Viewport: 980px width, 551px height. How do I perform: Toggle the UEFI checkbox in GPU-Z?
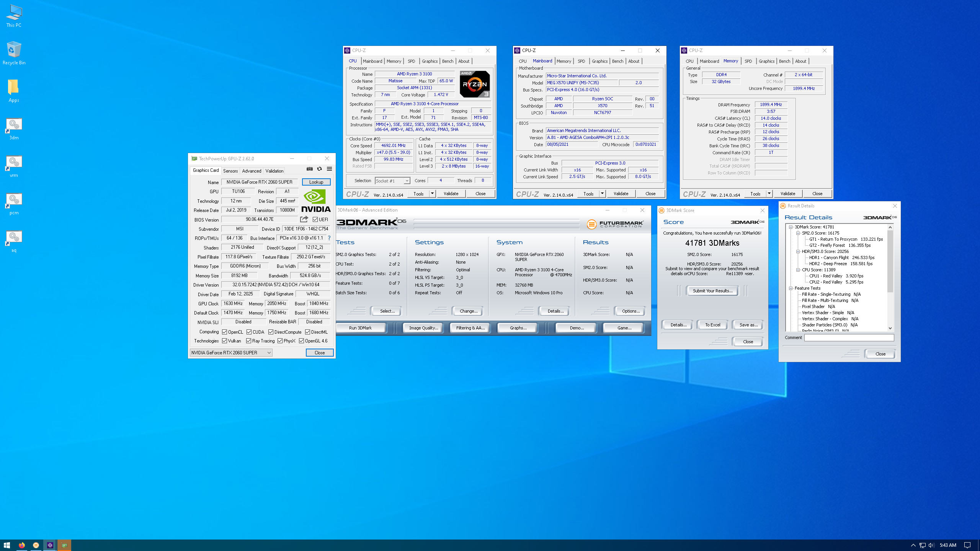point(315,219)
